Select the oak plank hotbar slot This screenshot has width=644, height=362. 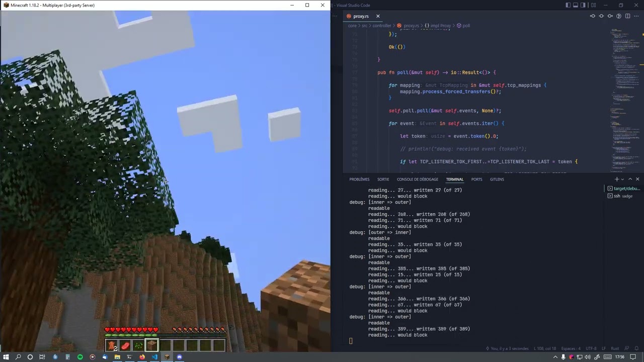click(x=152, y=345)
